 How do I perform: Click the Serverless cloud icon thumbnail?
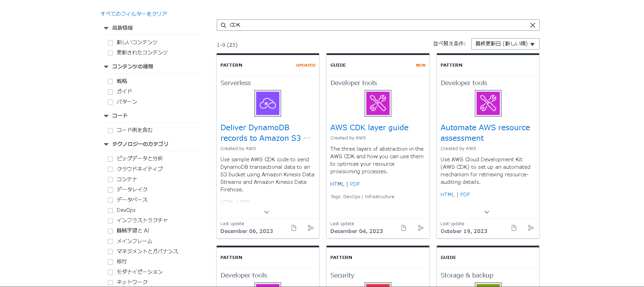pyautogui.click(x=268, y=103)
